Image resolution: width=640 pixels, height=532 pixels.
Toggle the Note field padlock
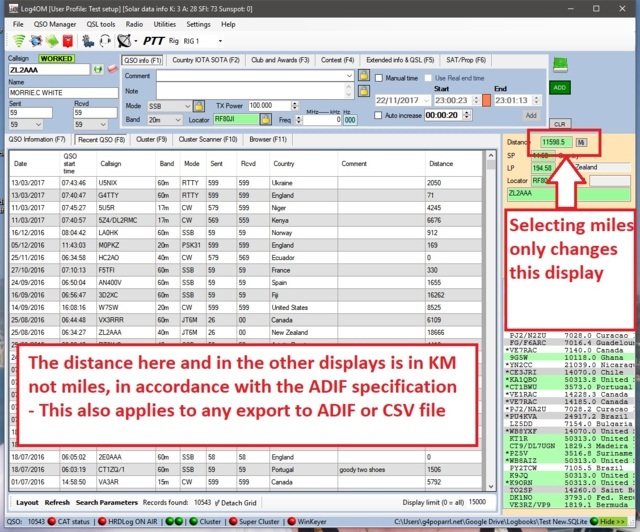point(364,91)
